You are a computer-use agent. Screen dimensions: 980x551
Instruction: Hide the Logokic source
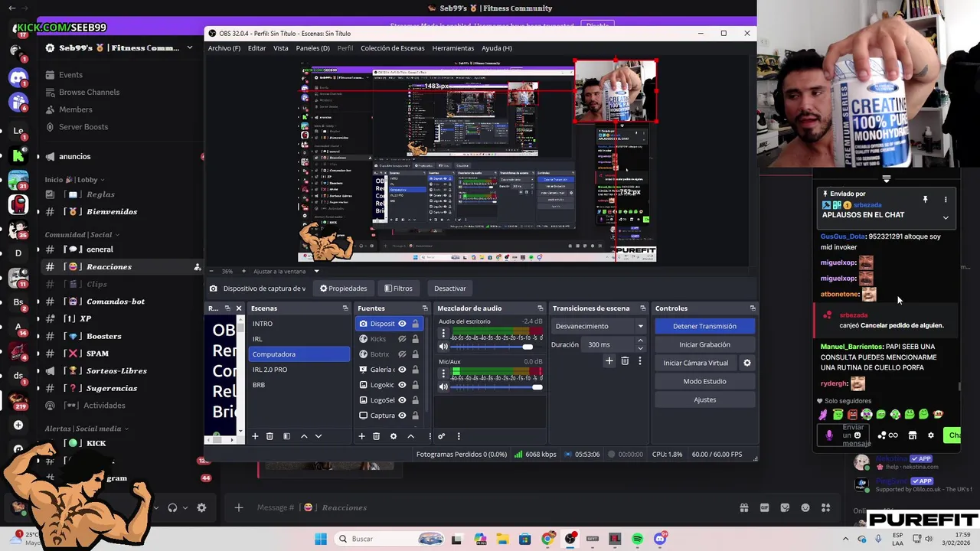point(402,385)
